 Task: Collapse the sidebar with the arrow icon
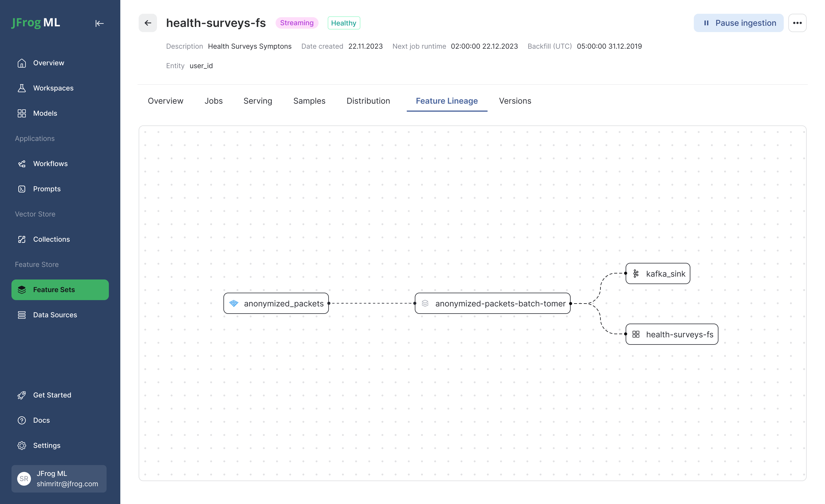coord(99,23)
